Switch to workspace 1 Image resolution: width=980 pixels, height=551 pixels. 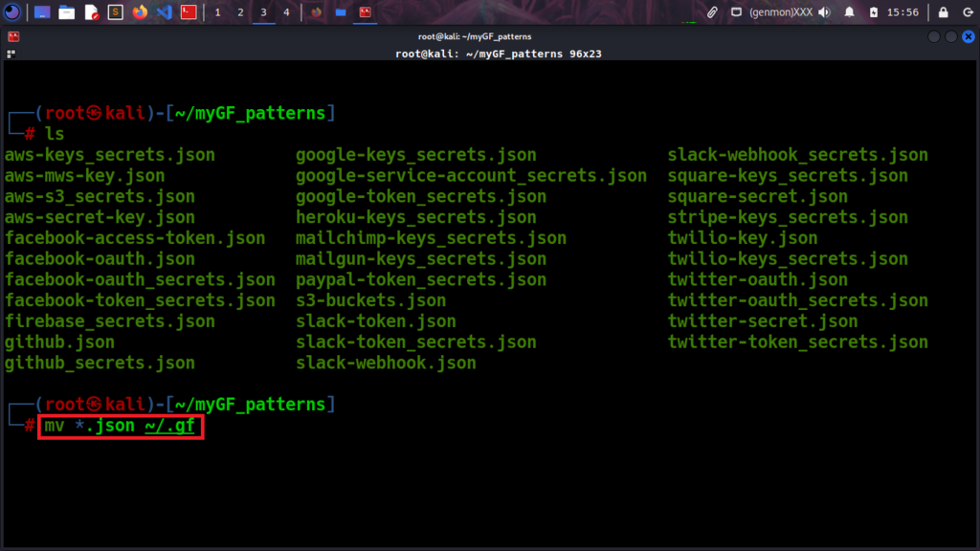[x=217, y=12]
